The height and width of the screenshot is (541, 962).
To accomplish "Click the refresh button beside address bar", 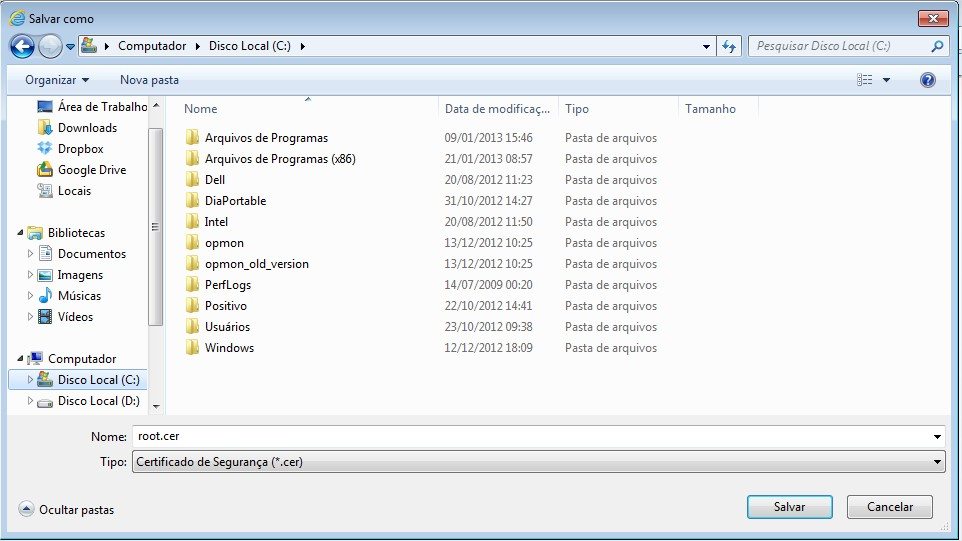I will (x=729, y=46).
